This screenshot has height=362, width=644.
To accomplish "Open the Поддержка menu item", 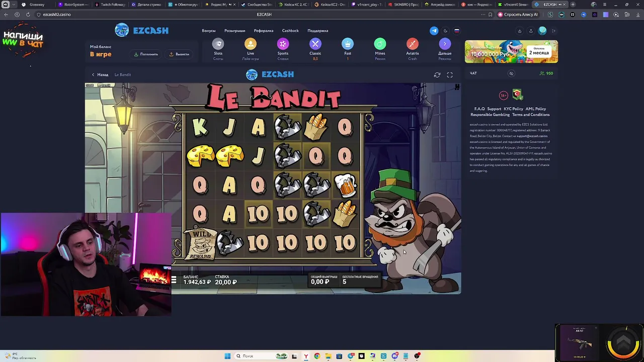I will [318, 31].
